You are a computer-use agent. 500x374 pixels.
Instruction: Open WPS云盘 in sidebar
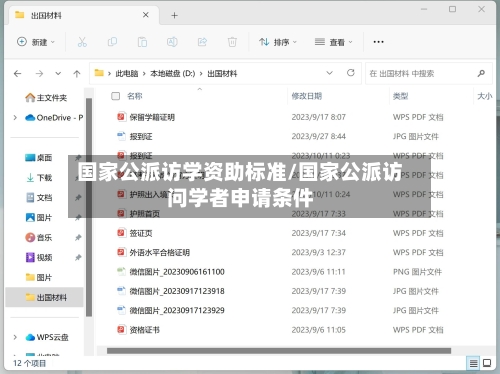[x=47, y=337]
